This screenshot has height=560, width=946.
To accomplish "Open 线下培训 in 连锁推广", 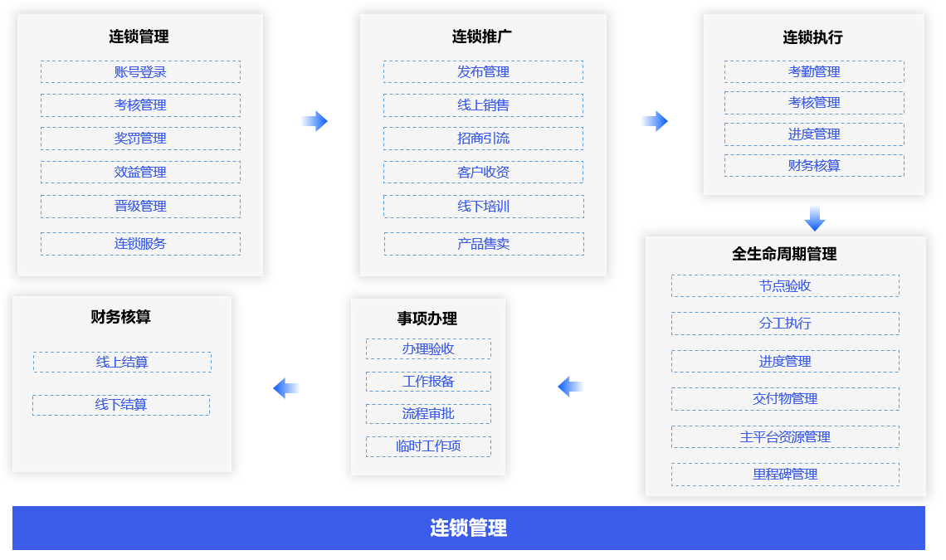I will (483, 207).
